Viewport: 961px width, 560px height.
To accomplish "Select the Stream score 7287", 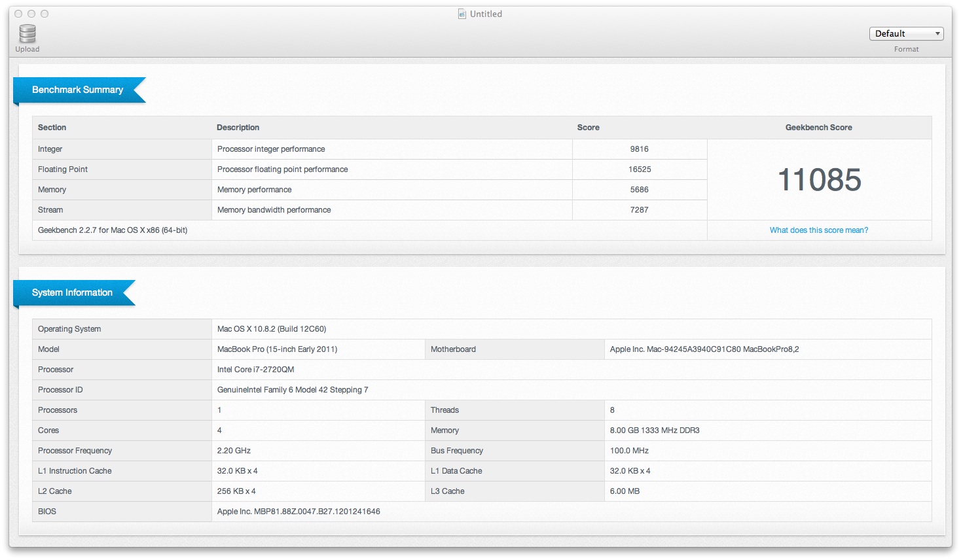I will pos(639,210).
